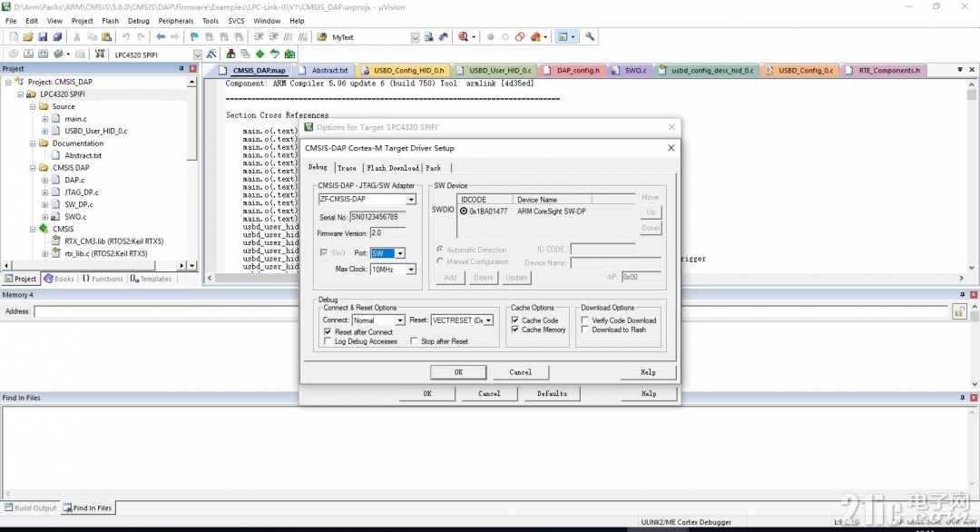Enable the Verify Code Download checkbox
Image resolution: width=980 pixels, height=532 pixels.
[x=585, y=320]
